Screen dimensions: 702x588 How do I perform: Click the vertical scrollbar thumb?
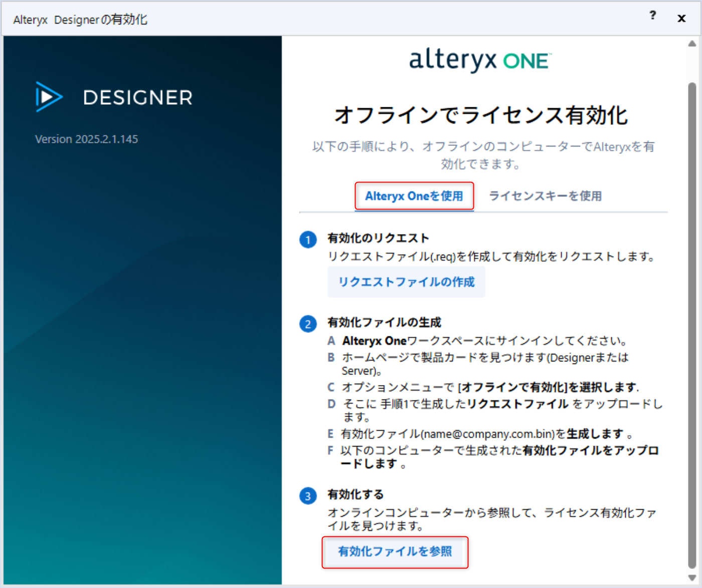pos(692,326)
